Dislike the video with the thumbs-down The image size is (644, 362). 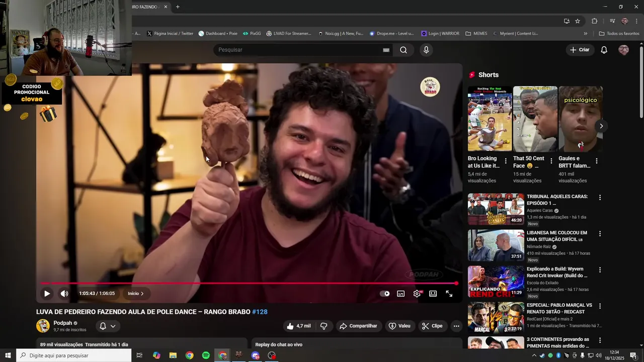[x=324, y=326]
